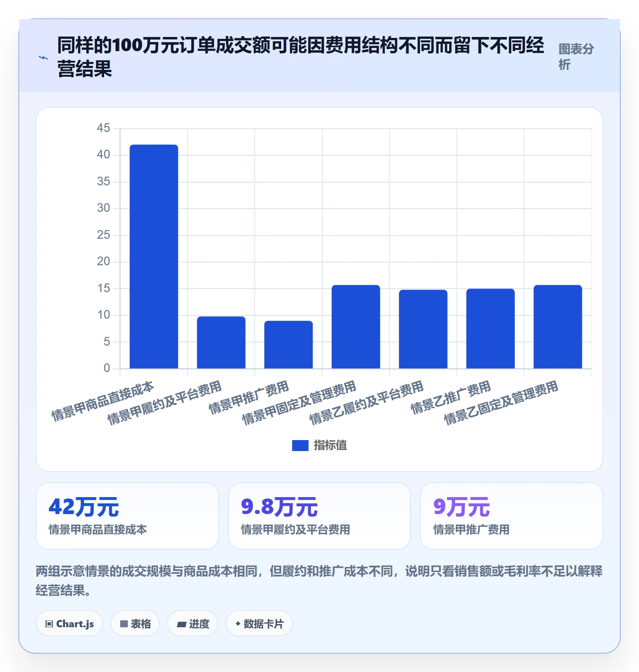
Task: Click the lightning bolt icon beside the title
Action: [x=43, y=58]
